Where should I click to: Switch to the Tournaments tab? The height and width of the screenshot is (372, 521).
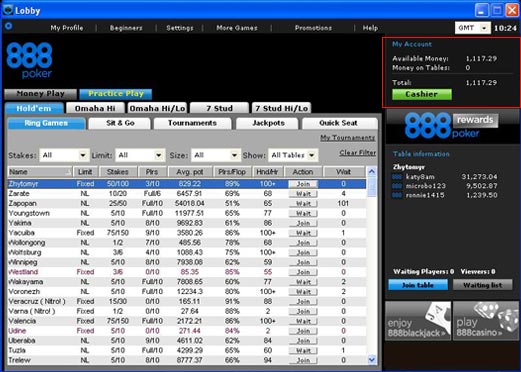192,123
